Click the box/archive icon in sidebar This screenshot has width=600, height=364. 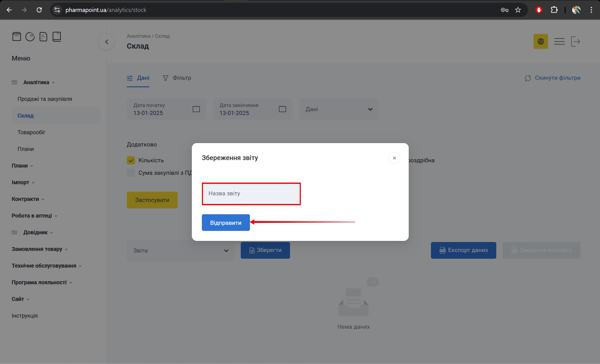[17, 37]
